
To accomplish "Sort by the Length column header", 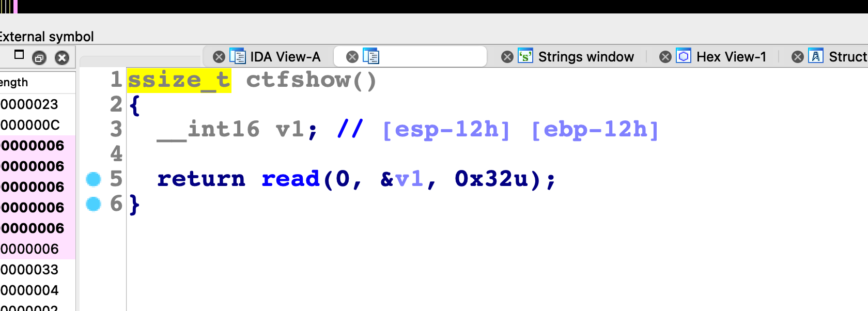I will coord(38,83).
